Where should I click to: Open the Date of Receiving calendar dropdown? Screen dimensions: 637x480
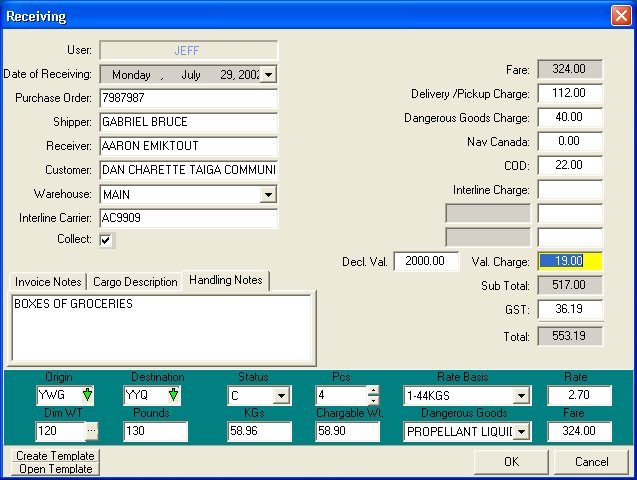[268, 75]
